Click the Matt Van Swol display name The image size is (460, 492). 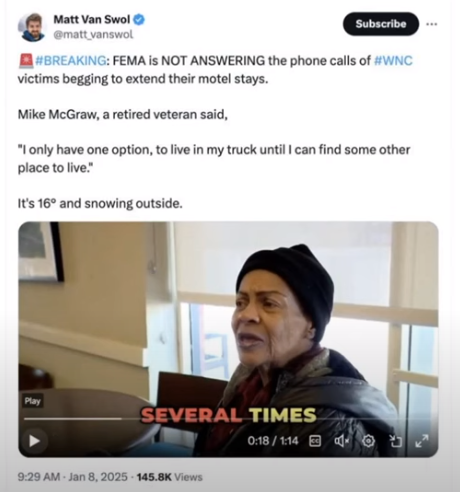tap(92, 20)
